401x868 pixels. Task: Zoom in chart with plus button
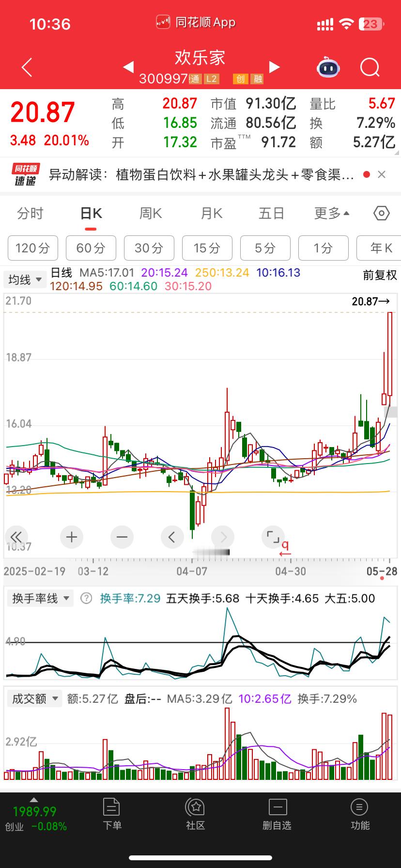coord(72,537)
